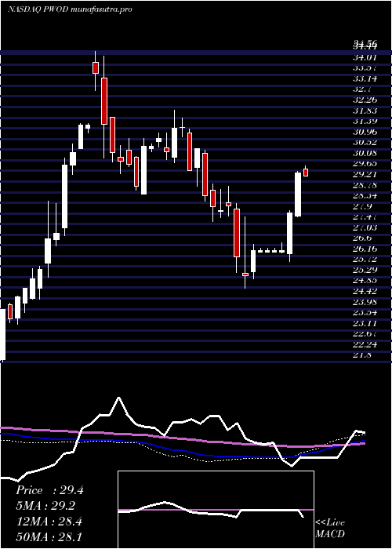Select the 30.96 price axis label

(365, 132)
